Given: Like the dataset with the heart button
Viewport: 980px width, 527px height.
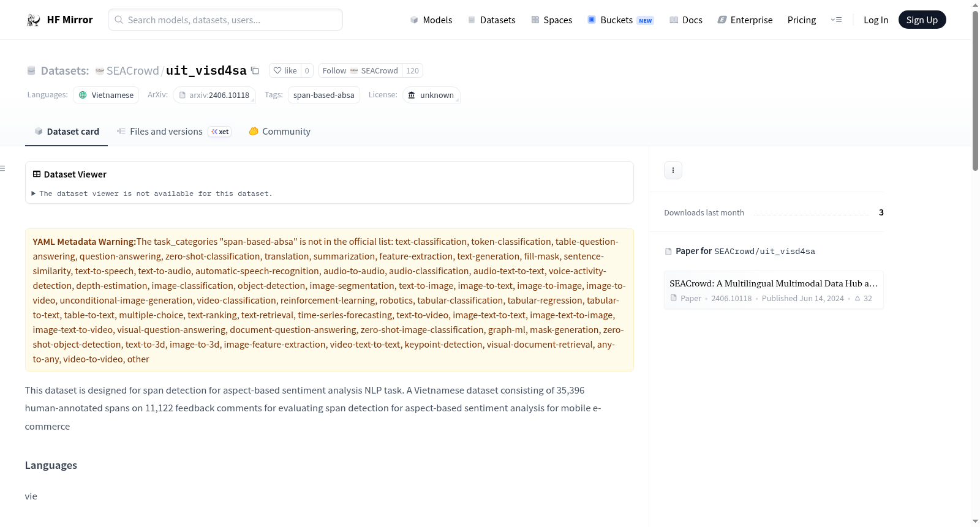Looking at the screenshot, I should click(x=285, y=70).
